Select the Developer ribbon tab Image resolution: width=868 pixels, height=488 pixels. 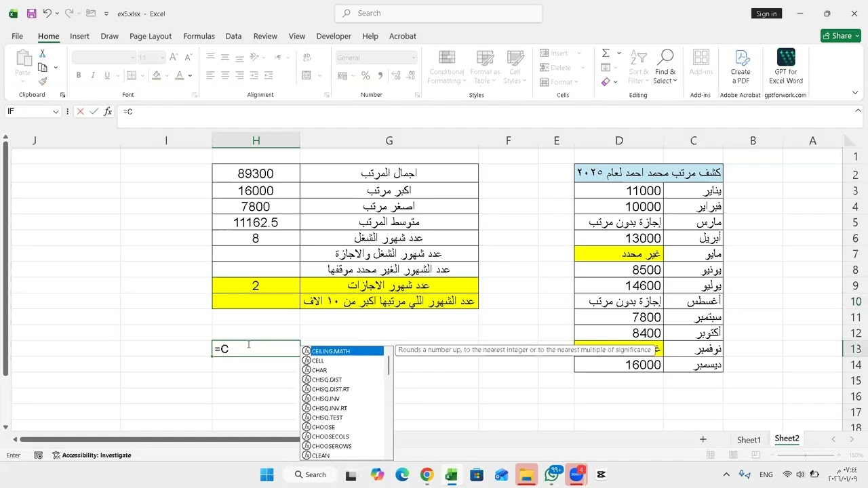point(334,36)
